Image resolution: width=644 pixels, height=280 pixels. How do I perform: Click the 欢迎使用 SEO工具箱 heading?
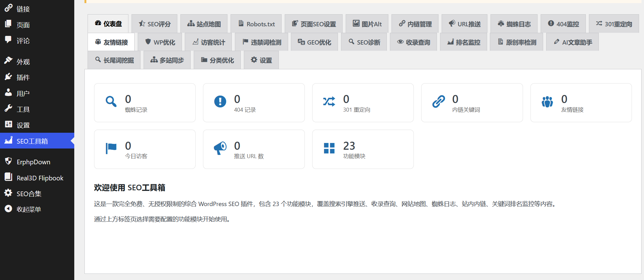pyautogui.click(x=130, y=187)
